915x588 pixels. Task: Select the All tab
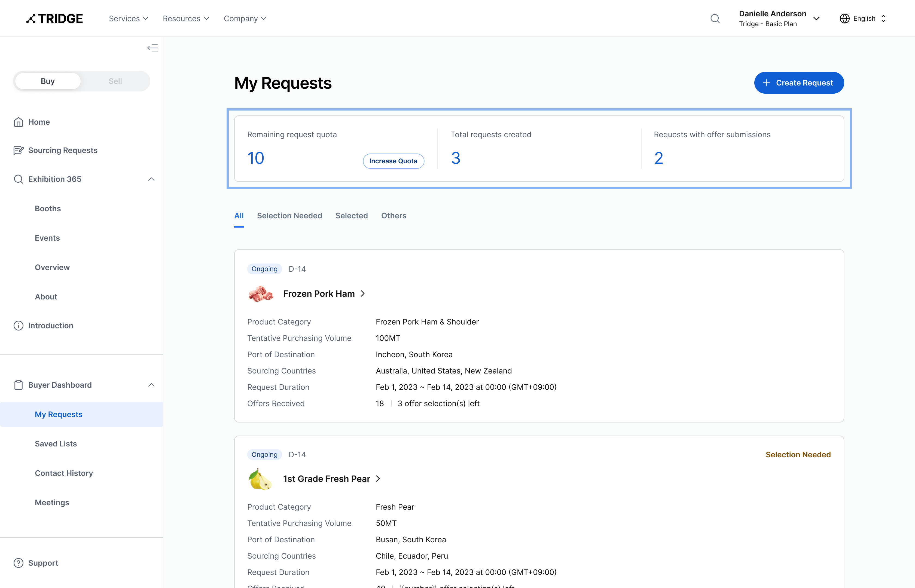coord(239,216)
